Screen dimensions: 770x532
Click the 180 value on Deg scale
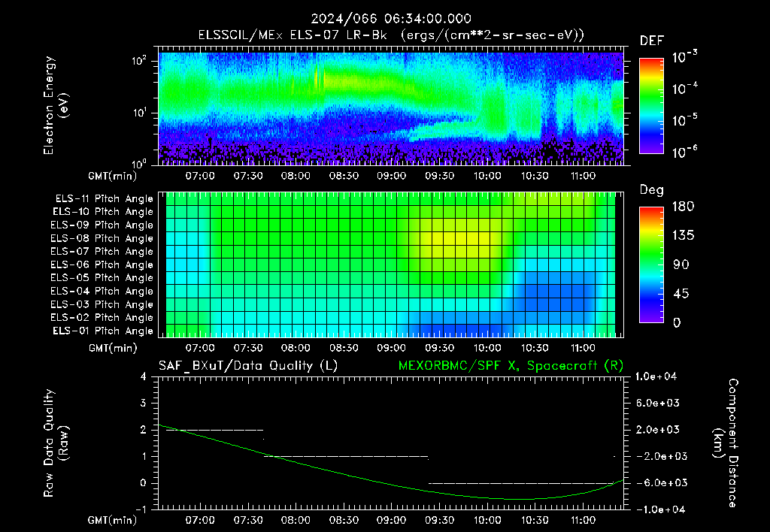tap(683, 206)
